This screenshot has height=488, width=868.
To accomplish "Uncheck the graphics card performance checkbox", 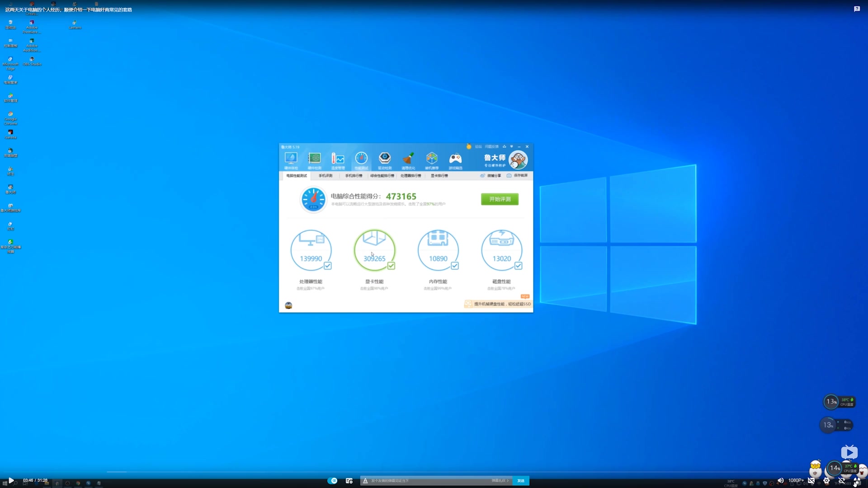I will (x=391, y=266).
